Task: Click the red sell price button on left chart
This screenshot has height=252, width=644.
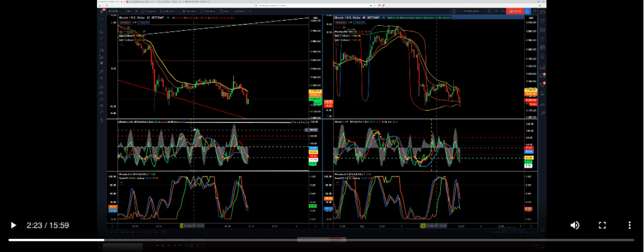Action: pyautogui.click(x=126, y=21)
